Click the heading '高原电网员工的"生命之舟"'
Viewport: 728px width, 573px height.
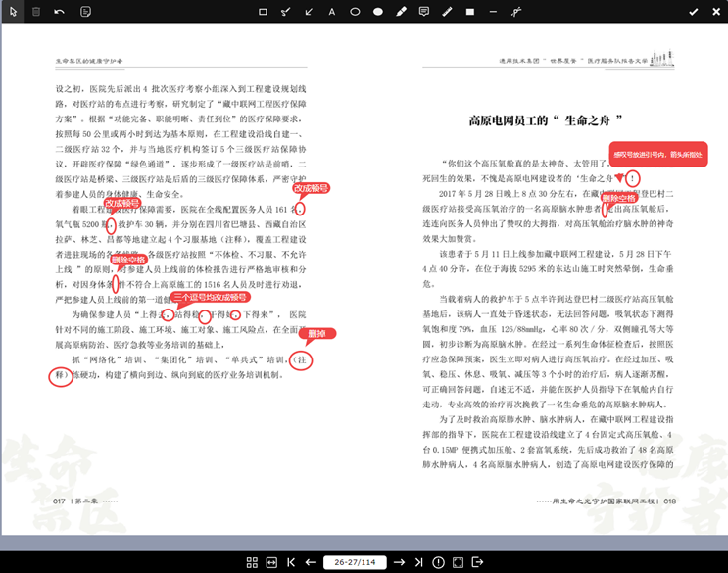(545, 120)
